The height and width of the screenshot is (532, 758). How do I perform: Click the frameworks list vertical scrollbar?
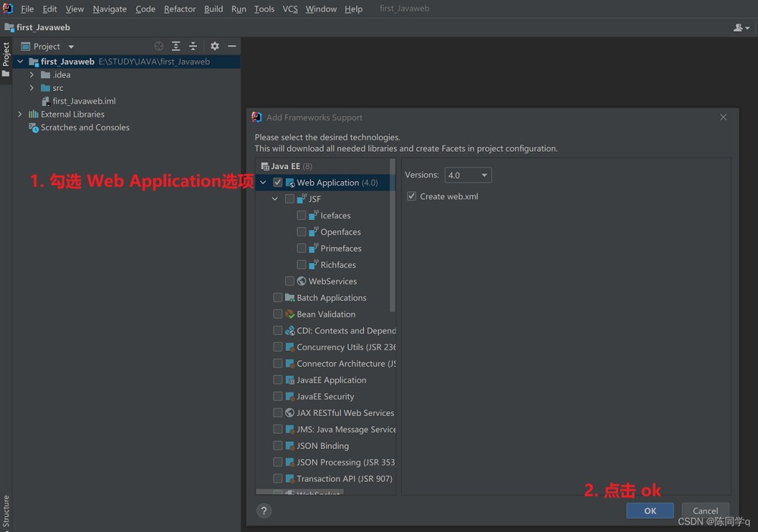pyautogui.click(x=392, y=236)
